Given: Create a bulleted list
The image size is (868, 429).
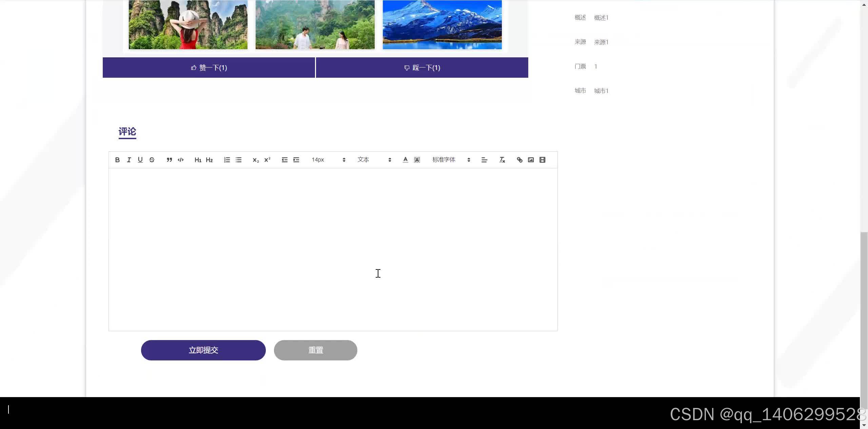Looking at the screenshot, I should (239, 160).
